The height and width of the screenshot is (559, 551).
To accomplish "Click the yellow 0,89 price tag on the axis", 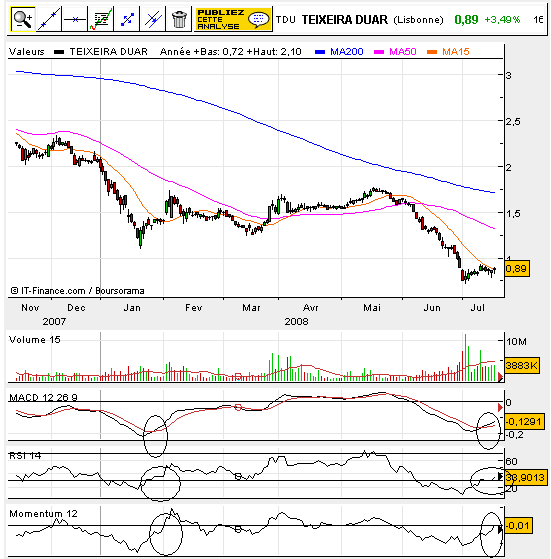I will coord(517,268).
